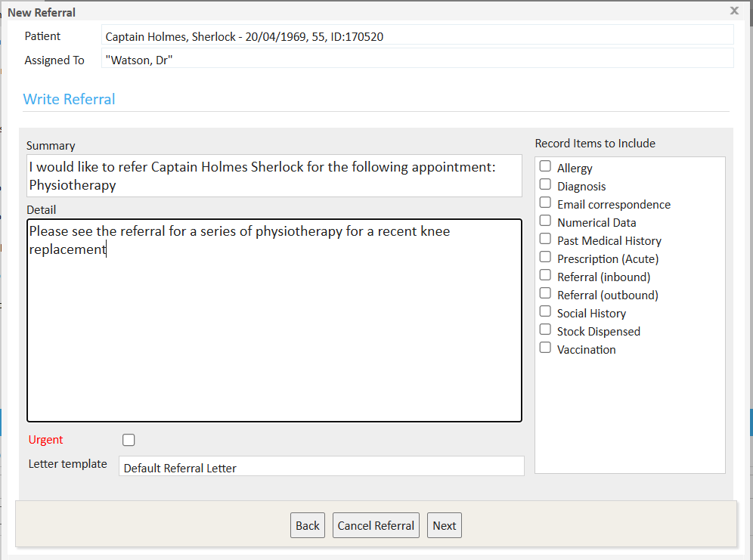
Task: Tick the Allergy checkbox
Action: pos(545,167)
